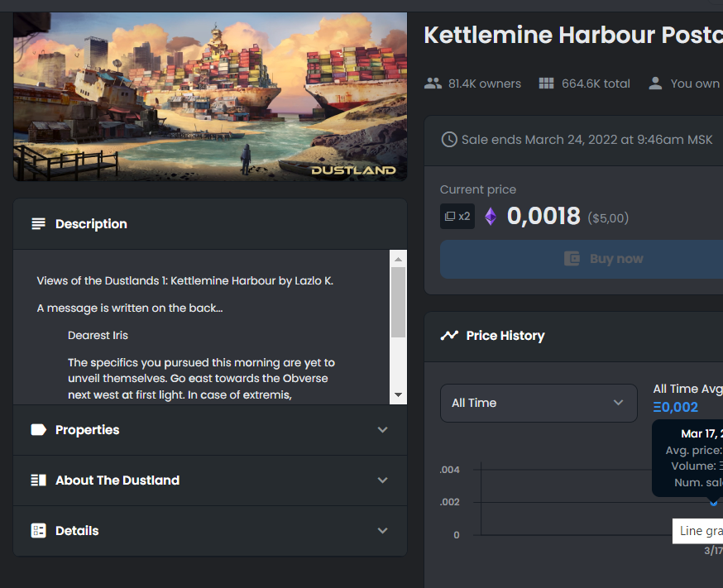Click the total items grid icon
Image resolution: width=723 pixels, height=588 pixels.
[x=547, y=84]
